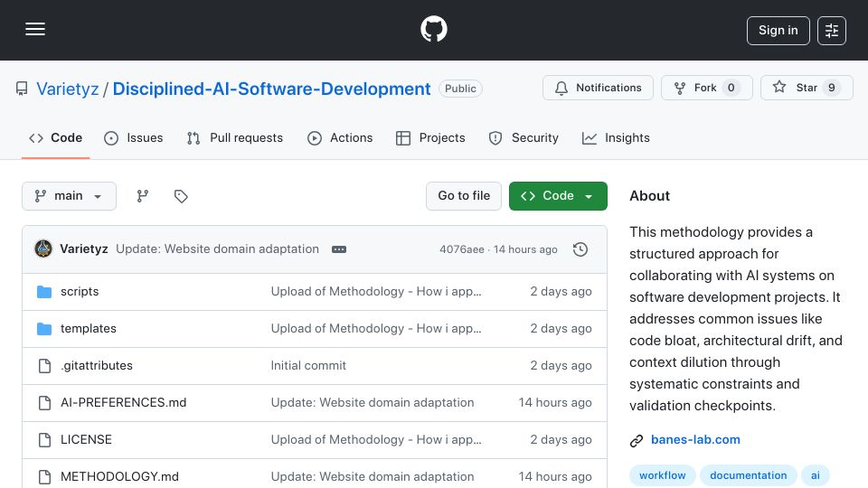The width and height of the screenshot is (868, 488).
Task: Open the Actions tab
Action: (340, 137)
